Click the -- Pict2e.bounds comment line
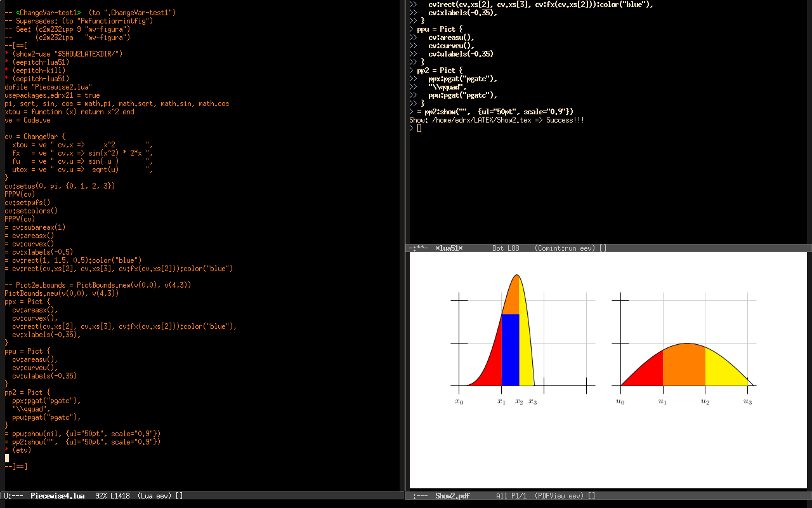The image size is (812, 508). tap(98, 285)
